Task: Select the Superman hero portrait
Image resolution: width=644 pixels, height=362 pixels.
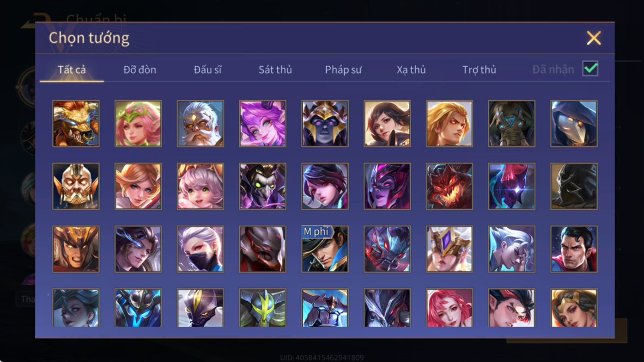Action: 574,249
